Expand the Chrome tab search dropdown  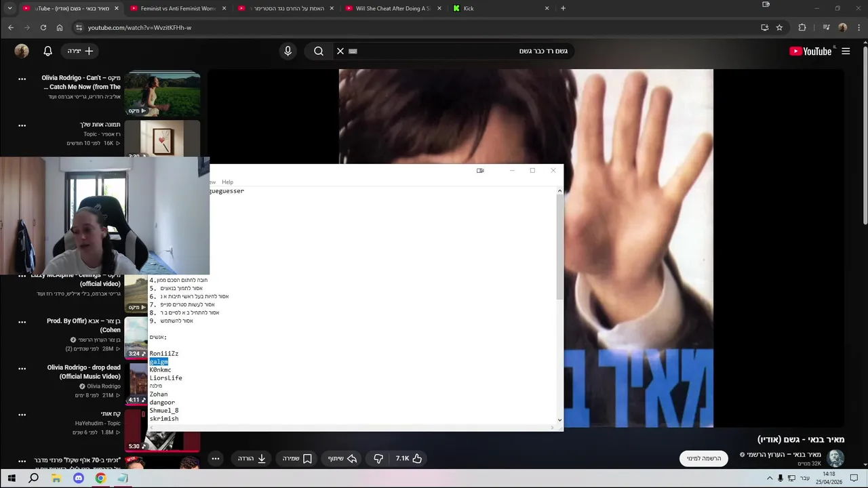9,8
